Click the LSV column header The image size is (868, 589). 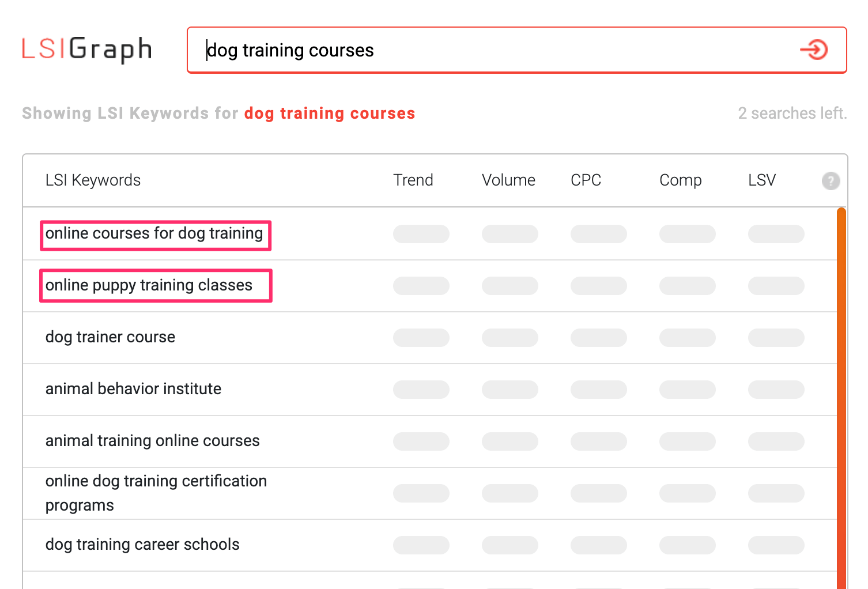pyautogui.click(x=761, y=180)
